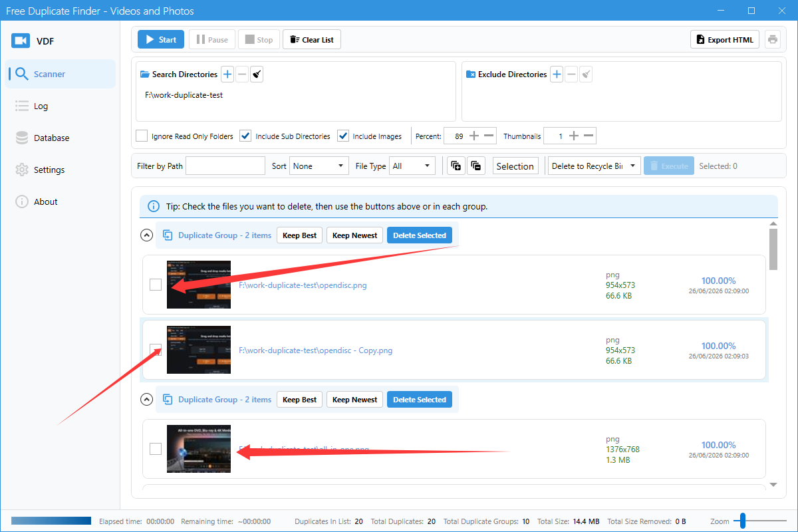The height and width of the screenshot is (532, 798).
Task: Adjust the Zoom slider handle
Action: [x=743, y=521]
